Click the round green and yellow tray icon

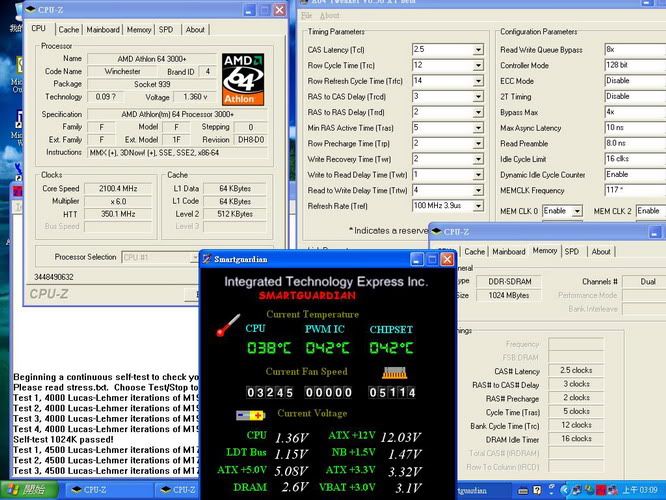pyautogui.click(x=589, y=490)
